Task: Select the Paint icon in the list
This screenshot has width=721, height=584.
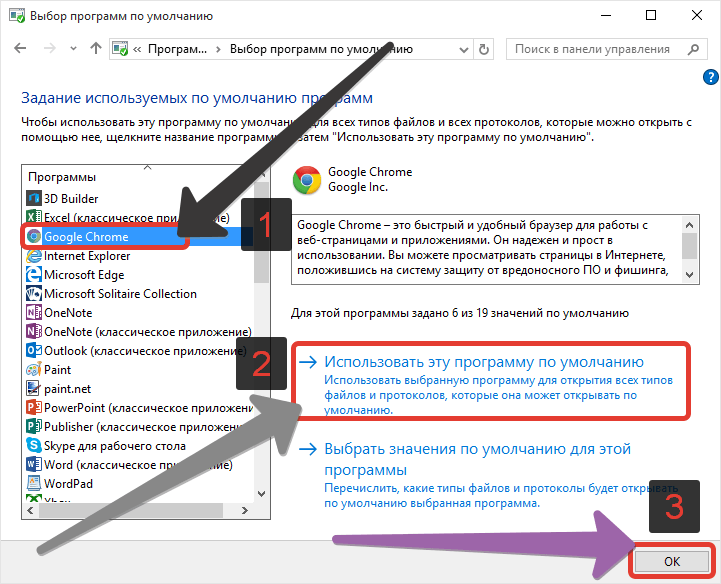Action: tap(34, 370)
